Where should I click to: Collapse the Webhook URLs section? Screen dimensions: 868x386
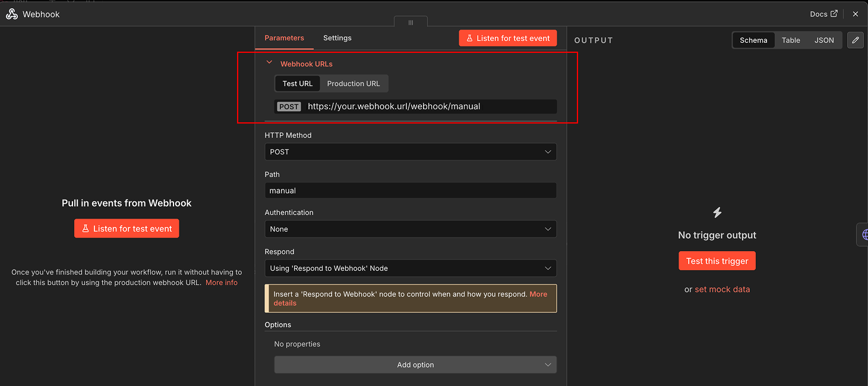[269, 62]
